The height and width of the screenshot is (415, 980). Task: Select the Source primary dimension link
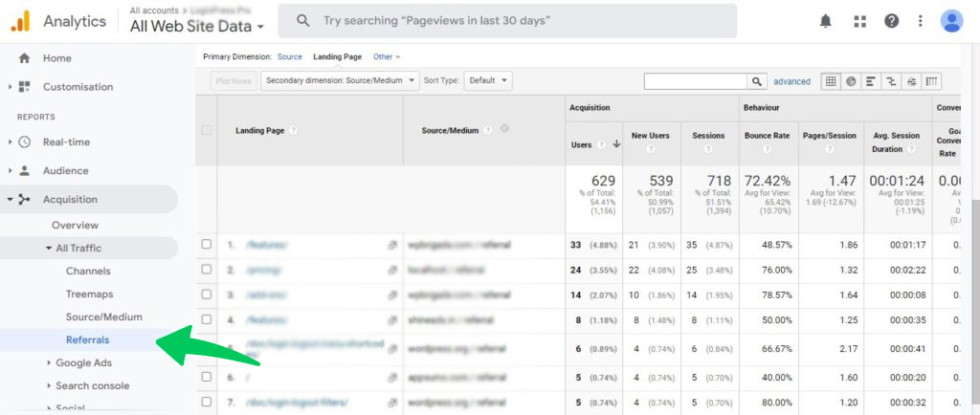click(x=289, y=57)
